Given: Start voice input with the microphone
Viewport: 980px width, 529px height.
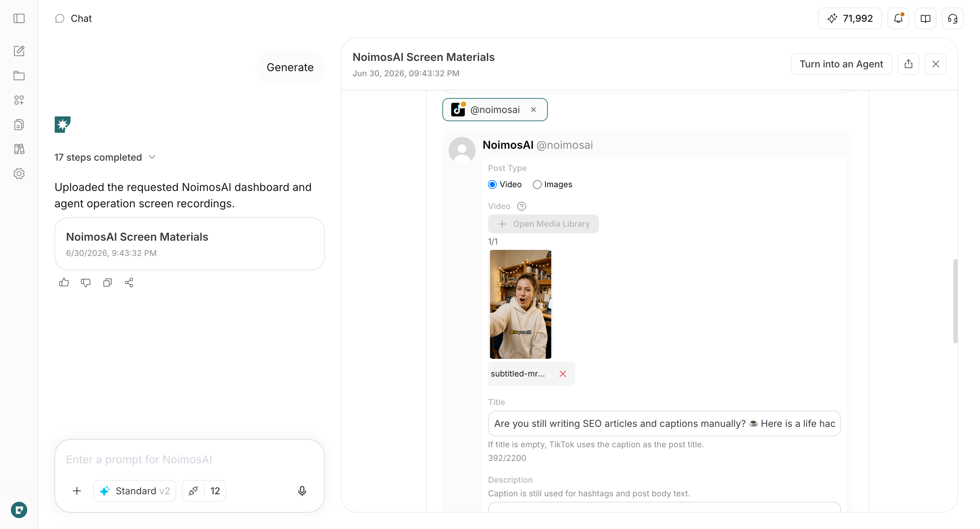Looking at the screenshot, I should (302, 491).
